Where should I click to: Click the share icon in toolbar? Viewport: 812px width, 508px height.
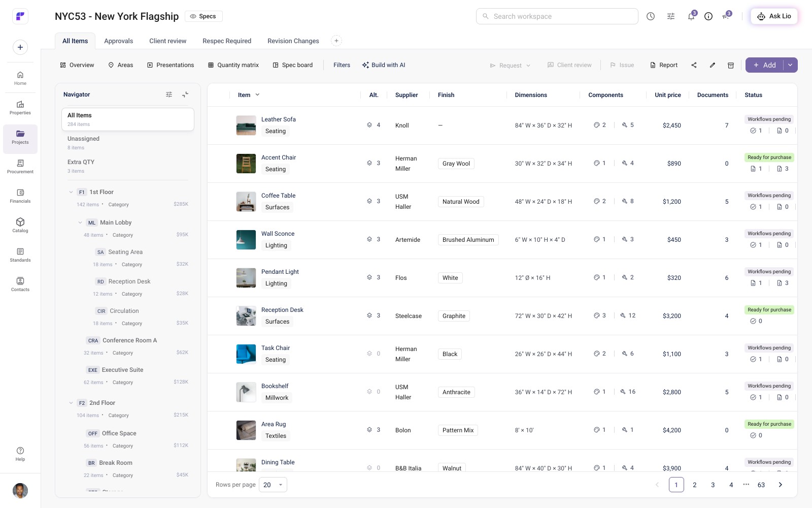click(694, 65)
